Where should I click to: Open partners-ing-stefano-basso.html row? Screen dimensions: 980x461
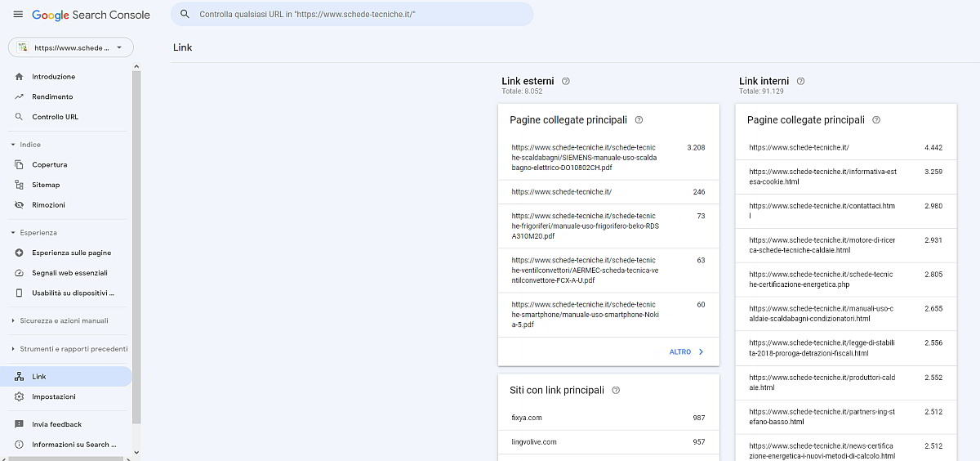(845, 417)
